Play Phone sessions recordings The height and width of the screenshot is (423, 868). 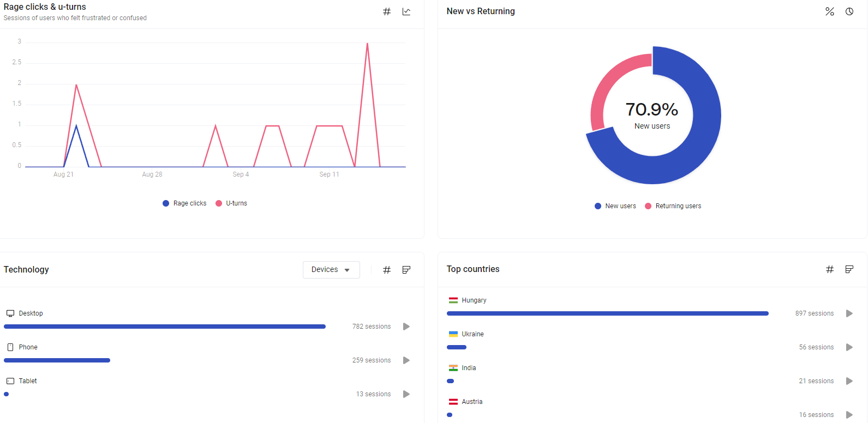[x=406, y=360]
